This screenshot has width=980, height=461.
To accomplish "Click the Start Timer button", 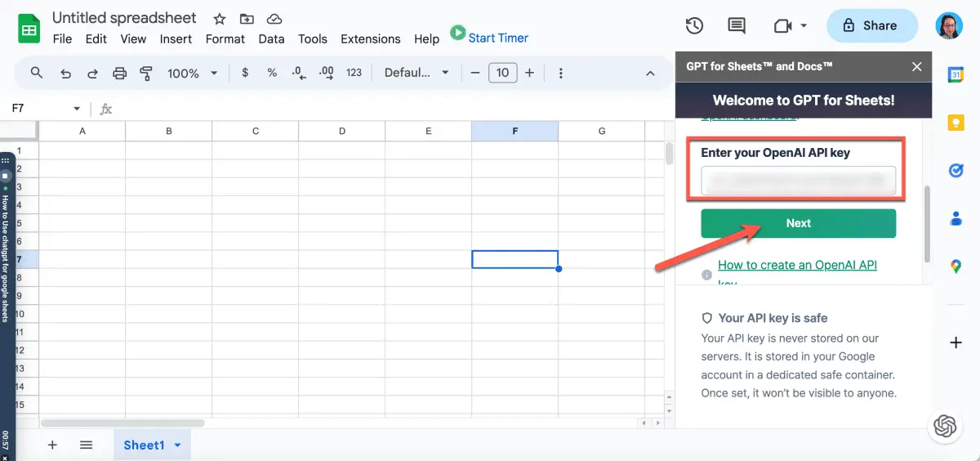I will coord(489,37).
